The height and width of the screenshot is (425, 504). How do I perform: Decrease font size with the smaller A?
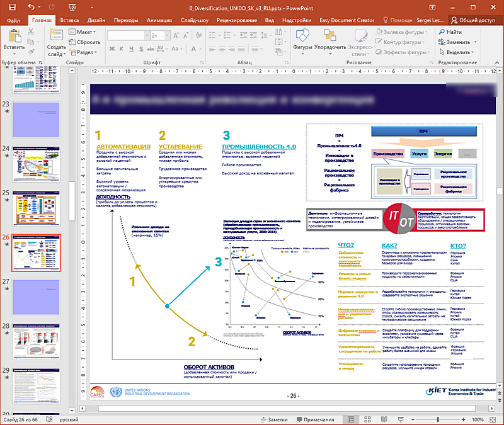tap(186, 35)
